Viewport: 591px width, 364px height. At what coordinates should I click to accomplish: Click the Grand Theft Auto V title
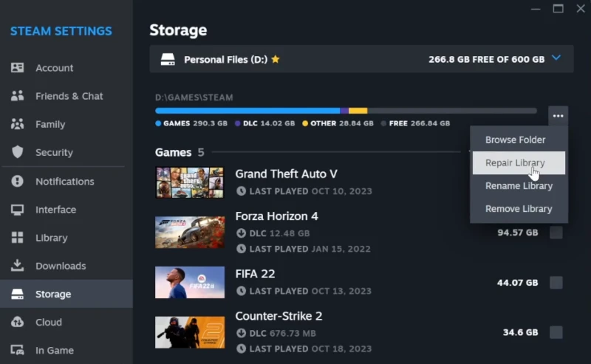pyautogui.click(x=286, y=174)
